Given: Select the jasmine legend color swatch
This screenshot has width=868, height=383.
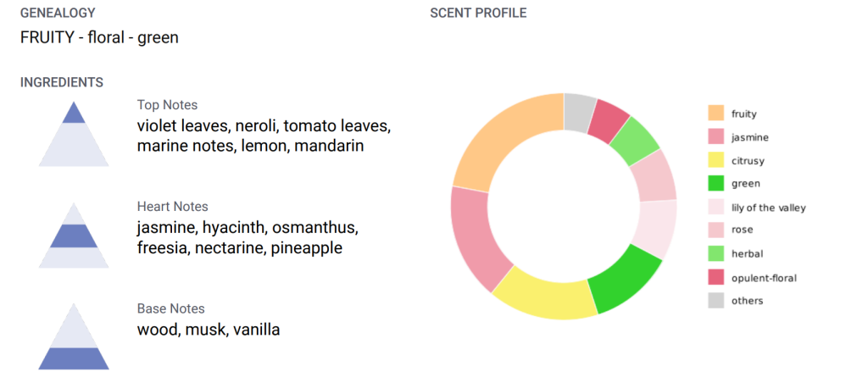Looking at the screenshot, I should [715, 136].
